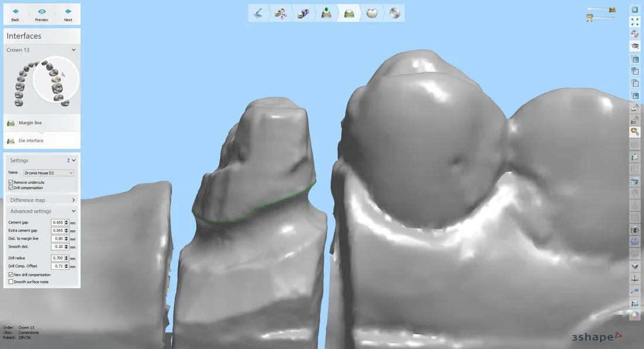The width and height of the screenshot is (644, 349).
Task: Click the color wheel icon in right toolbar
Action: (635, 315)
